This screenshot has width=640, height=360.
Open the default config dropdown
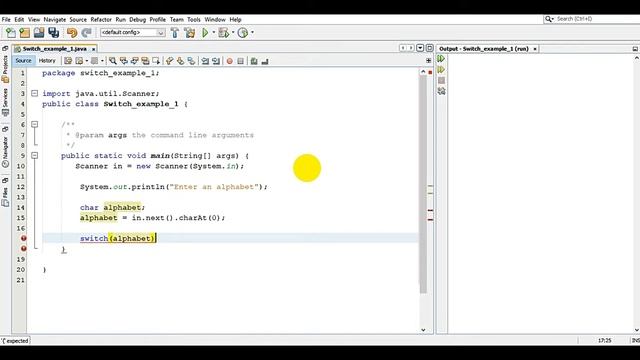[133, 32]
